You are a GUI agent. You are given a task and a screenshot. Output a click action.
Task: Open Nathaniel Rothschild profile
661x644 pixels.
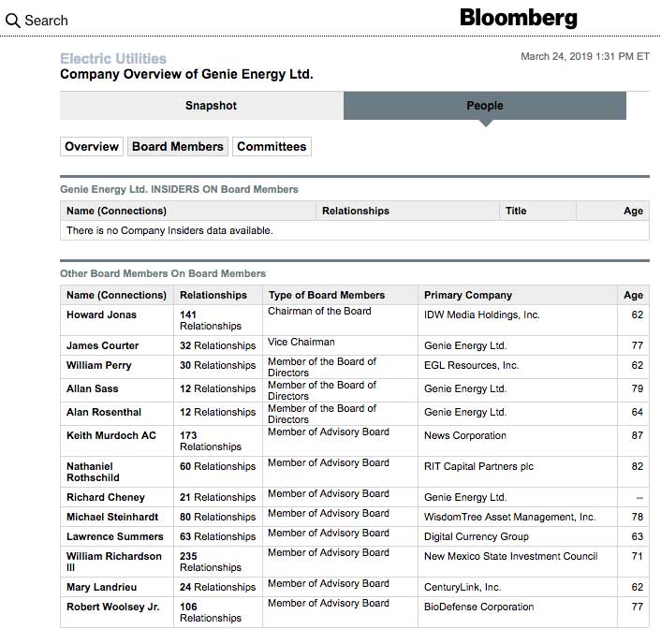(x=93, y=472)
